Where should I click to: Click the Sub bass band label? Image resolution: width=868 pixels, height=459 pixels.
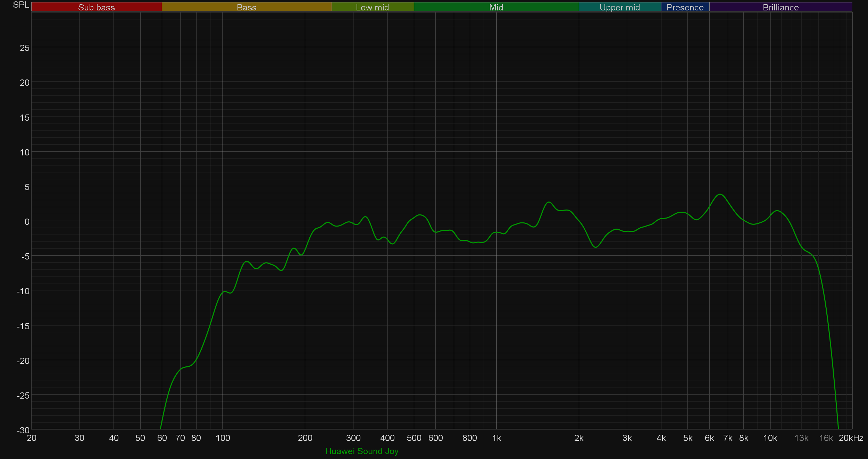click(96, 7)
